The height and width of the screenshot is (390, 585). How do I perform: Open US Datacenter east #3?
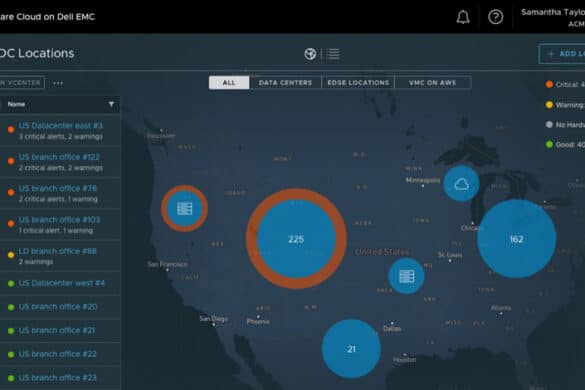click(x=61, y=126)
